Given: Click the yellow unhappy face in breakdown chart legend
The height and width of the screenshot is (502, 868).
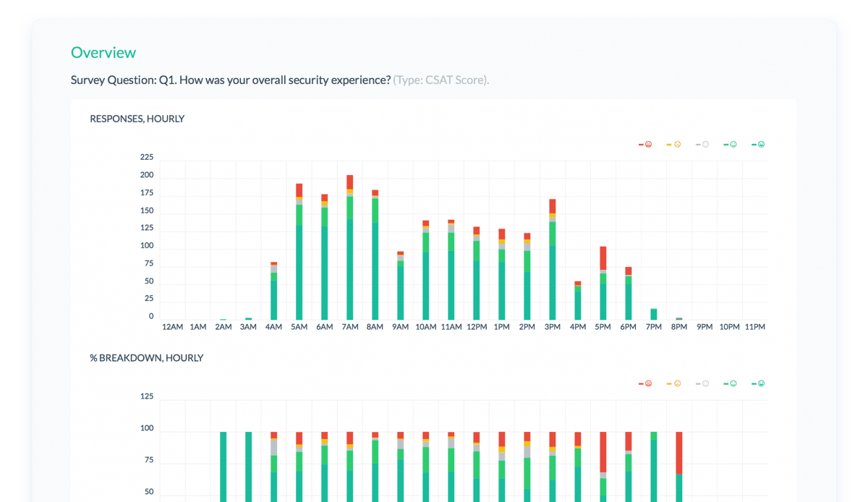Looking at the screenshot, I should point(676,383).
